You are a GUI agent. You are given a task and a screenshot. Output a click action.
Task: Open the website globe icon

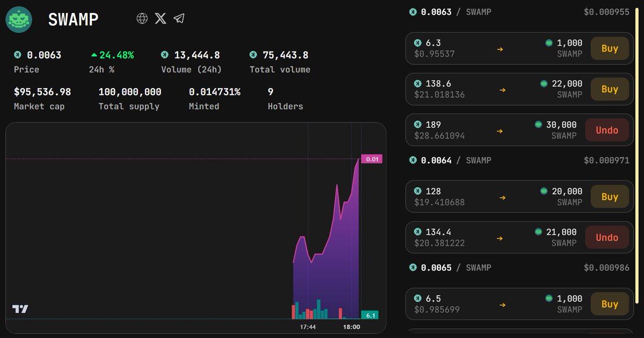[x=142, y=18]
